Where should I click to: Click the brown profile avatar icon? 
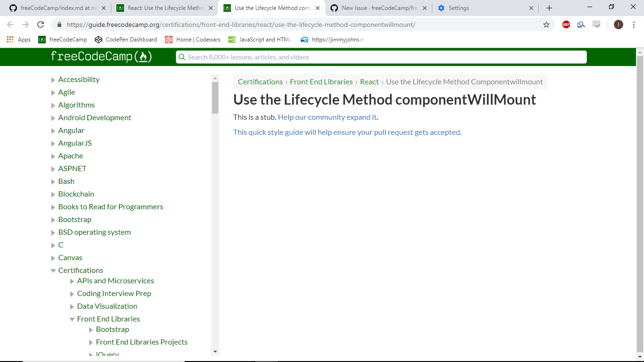(x=618, y=24)
